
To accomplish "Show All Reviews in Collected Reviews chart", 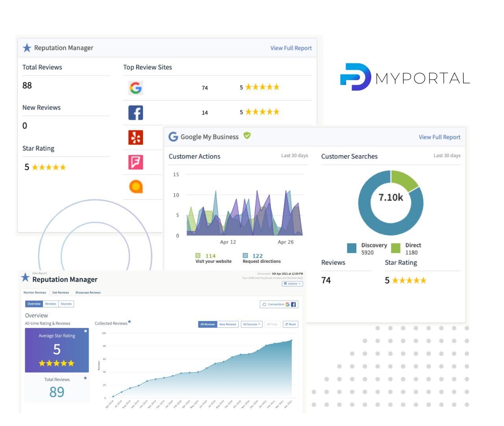I will coord(208,324).
